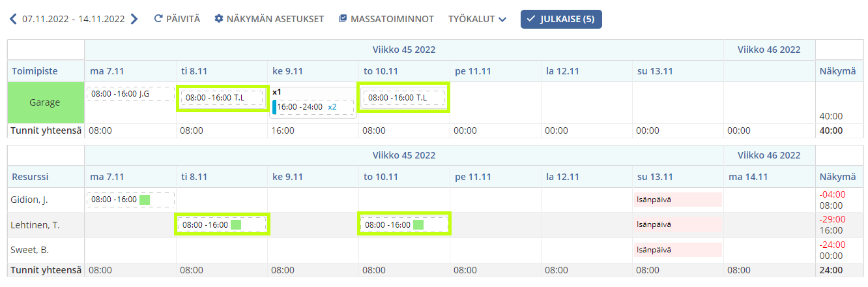Click green marker in Lehtinen's Thursday shift
The image size is (868, 287).
pyautogui.click(x=418, y=225)
